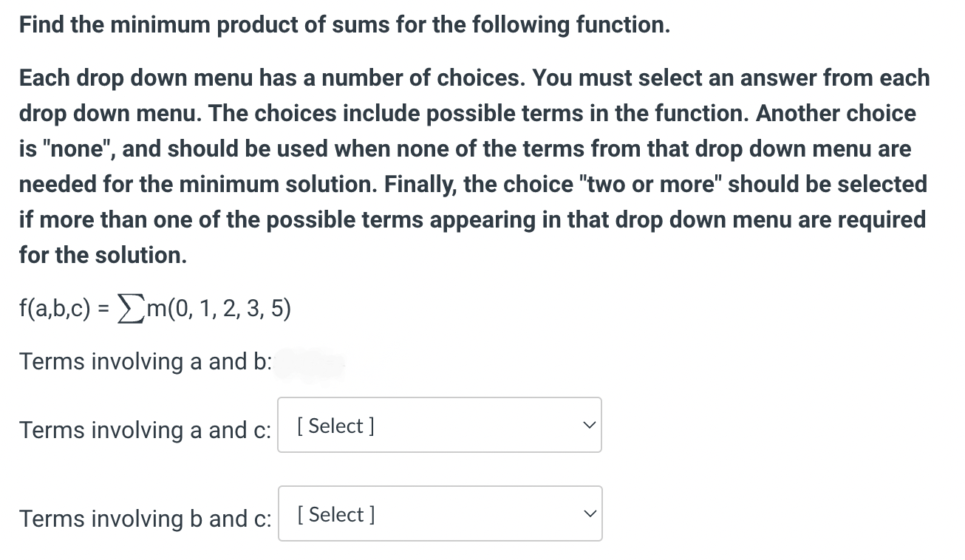The height and width of the screenshot is (560, 965).
Task: Click the 'Terms involving a and b:' label
Action: [x=146, y=362]
